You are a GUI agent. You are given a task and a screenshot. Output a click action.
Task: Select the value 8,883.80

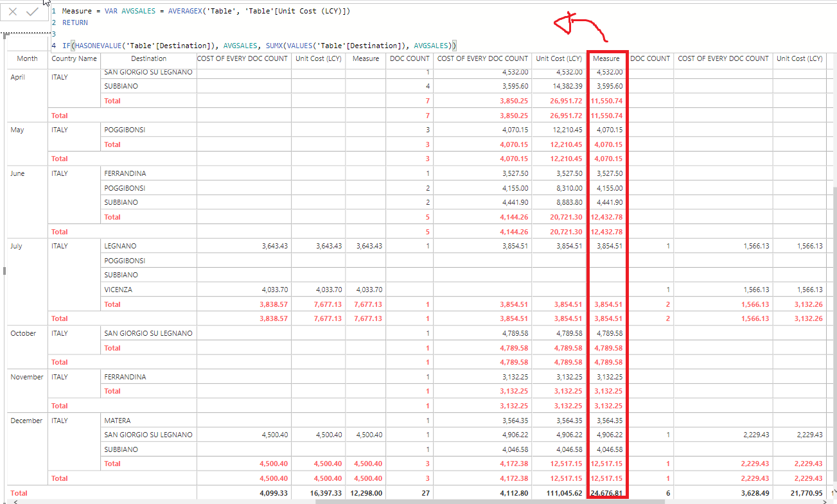click(569, 202)
